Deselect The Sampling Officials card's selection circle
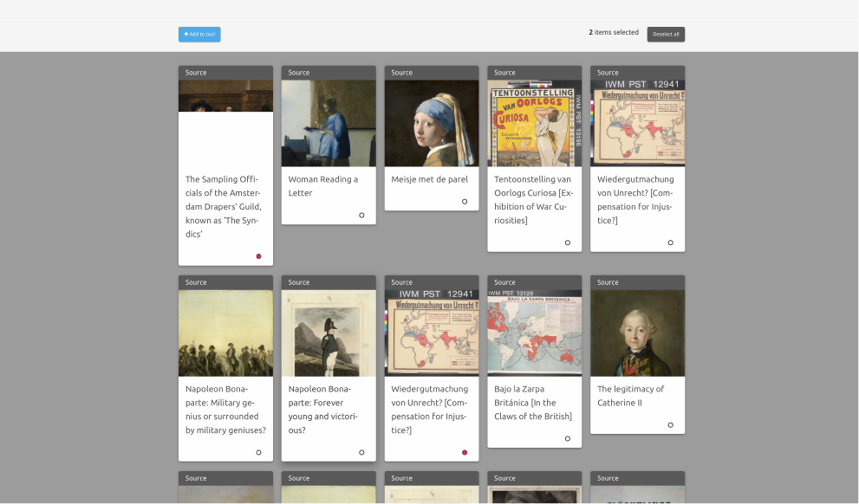859x504 pixels. (258, 256)
